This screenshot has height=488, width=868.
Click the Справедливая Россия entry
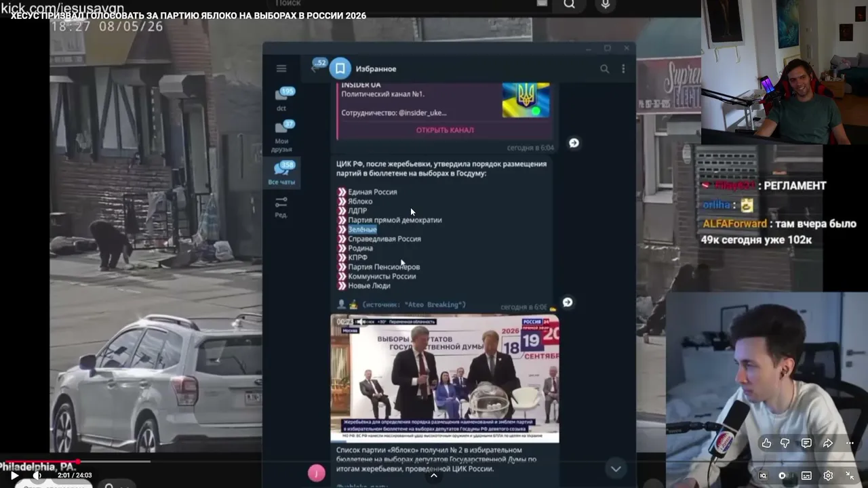pos(384,239)
